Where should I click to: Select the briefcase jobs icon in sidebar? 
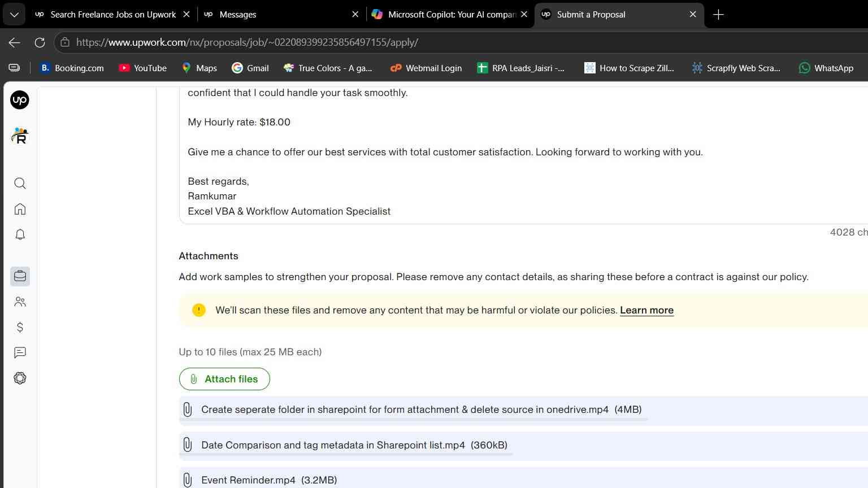20,276
